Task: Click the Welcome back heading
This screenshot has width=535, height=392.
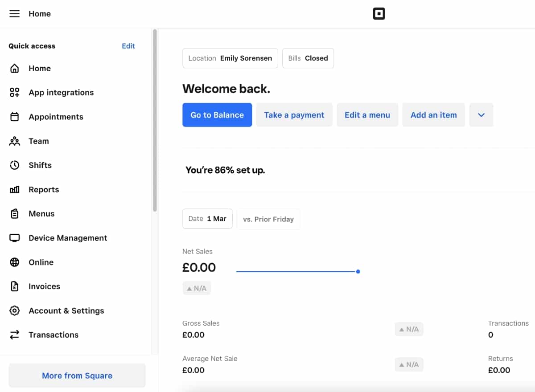Action: click(226, 89)
